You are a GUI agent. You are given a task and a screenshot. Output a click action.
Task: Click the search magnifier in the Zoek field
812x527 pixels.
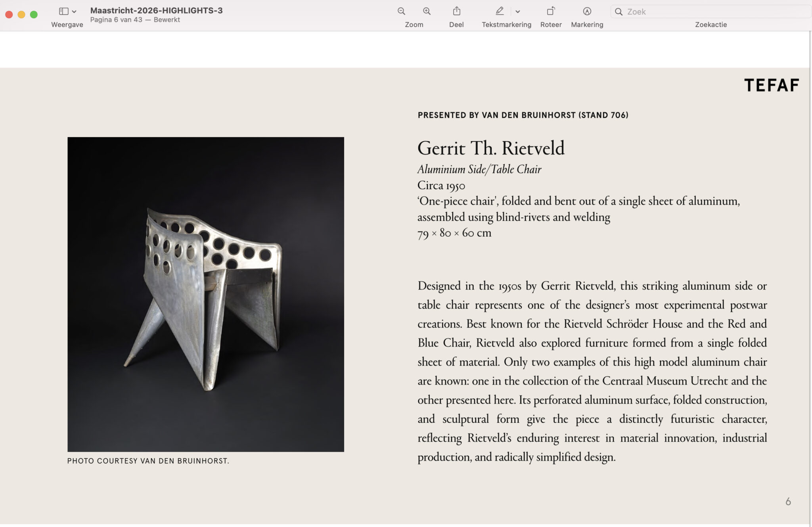[619, 12]
